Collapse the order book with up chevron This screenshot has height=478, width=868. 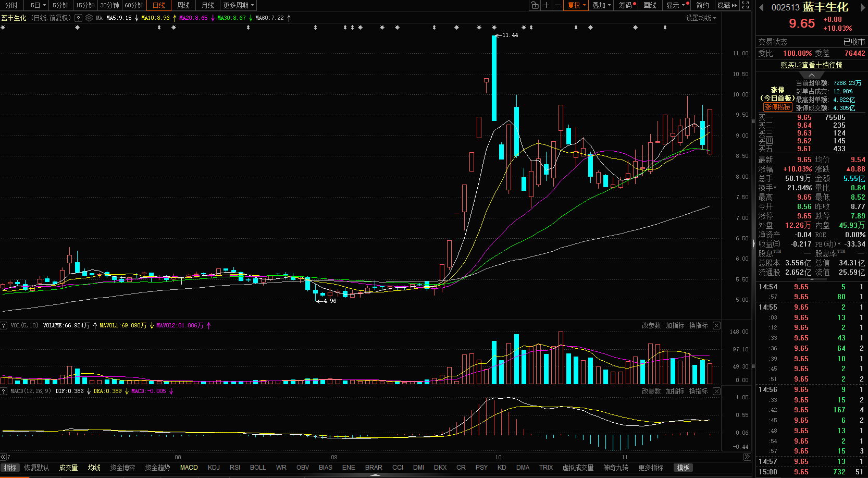811,75
